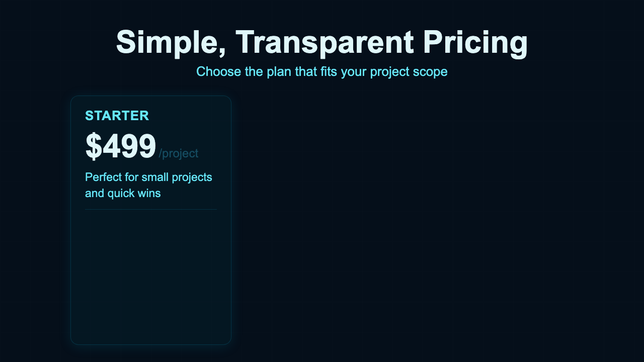Screen dimensions: 644x362
Task: Click the STARTER plan label
Action: pyautogui.click(x=117, y=116)
